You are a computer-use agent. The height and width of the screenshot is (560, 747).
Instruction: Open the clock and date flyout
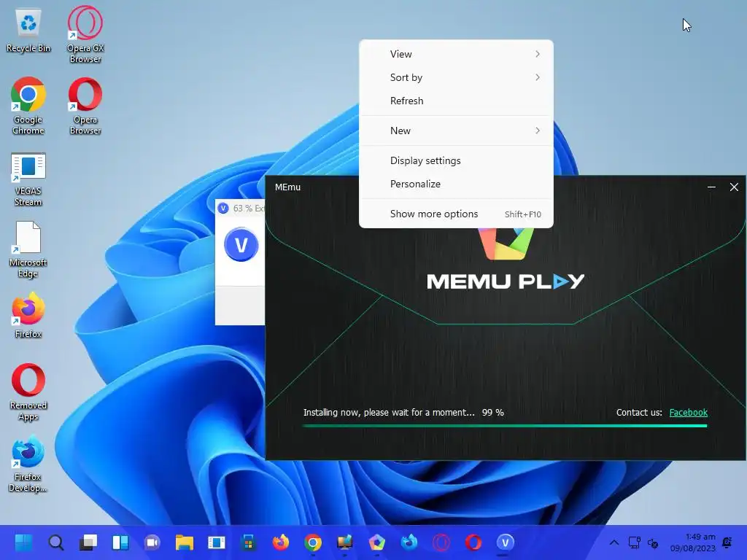[693, 542]
